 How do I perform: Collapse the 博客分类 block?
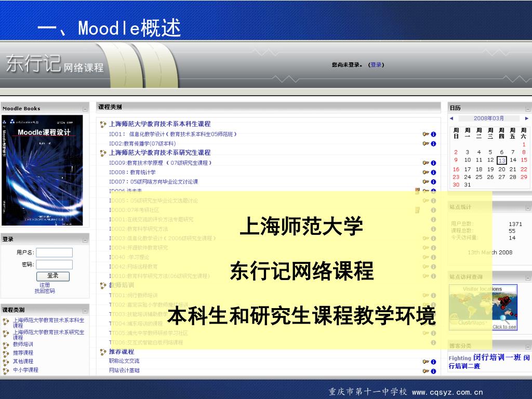(528, 347)
